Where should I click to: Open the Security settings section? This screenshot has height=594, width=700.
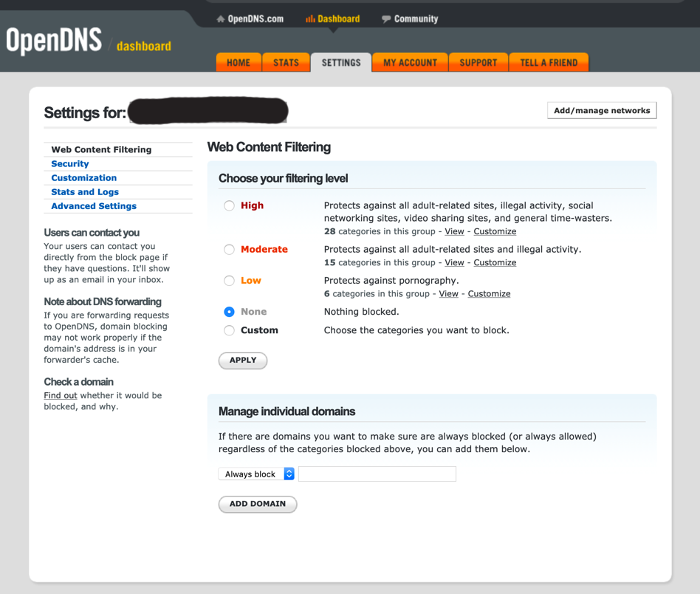[70, 164]
